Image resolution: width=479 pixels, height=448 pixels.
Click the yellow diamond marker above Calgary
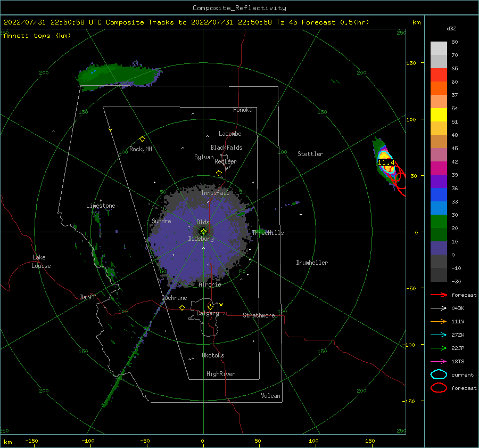(210, 307)
